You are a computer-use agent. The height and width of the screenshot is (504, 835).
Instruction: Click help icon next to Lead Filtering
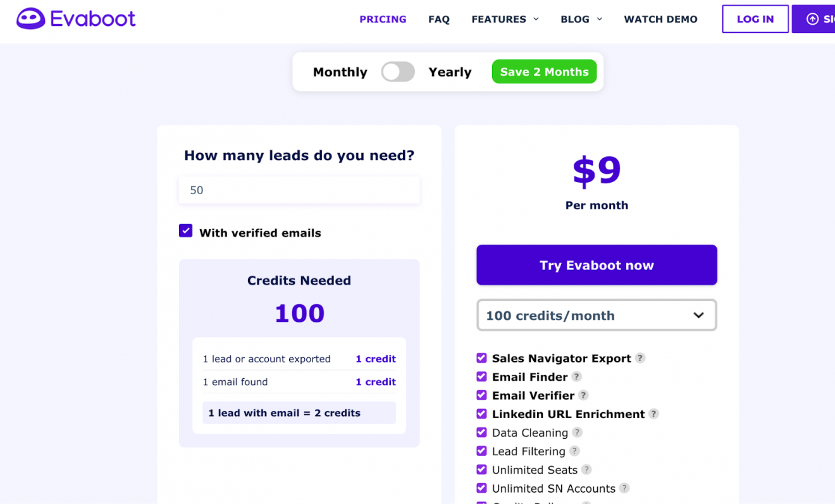(x=574, y=451)
